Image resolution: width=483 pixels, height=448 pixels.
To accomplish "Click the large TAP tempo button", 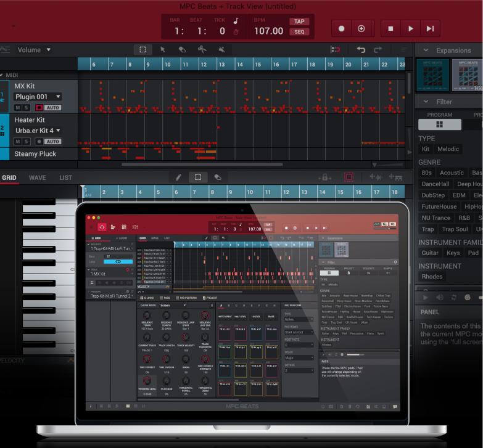I will [299, 22].
